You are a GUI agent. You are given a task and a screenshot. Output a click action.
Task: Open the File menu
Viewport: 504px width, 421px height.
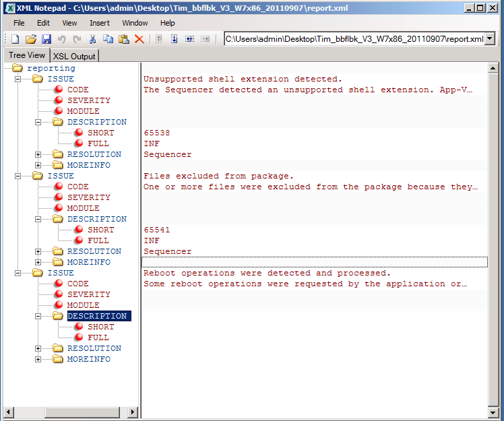pyautogui.click(x=19, y=23)
